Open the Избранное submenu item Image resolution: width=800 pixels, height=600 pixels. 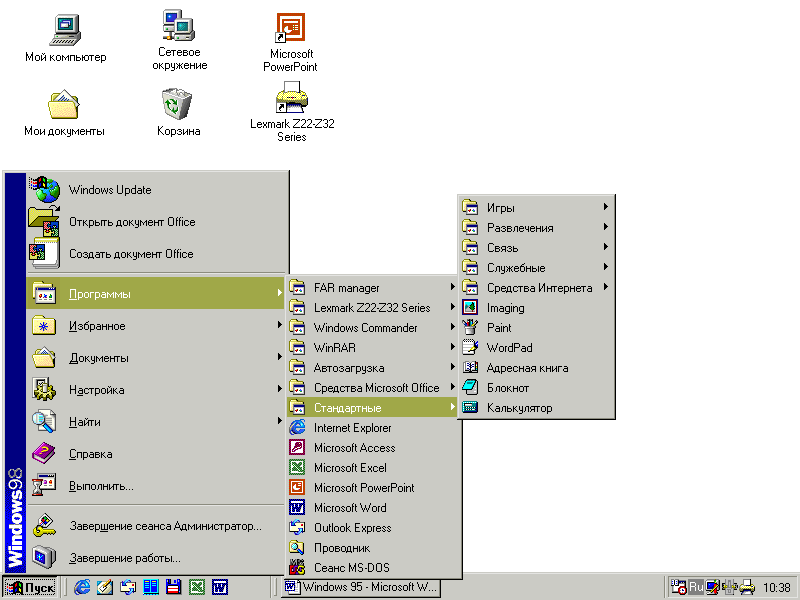[156, 326]
